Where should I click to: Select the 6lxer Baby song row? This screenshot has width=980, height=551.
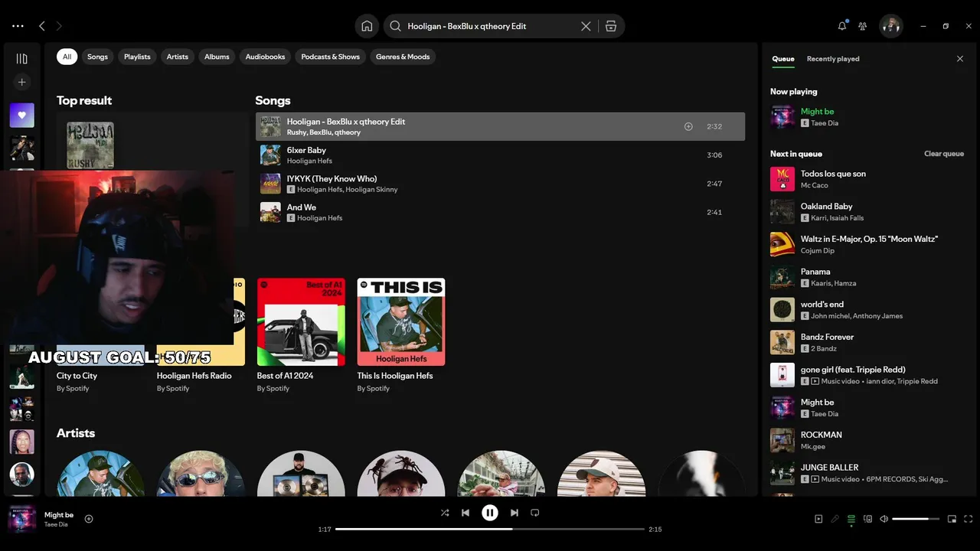click(x=500, y=155)
